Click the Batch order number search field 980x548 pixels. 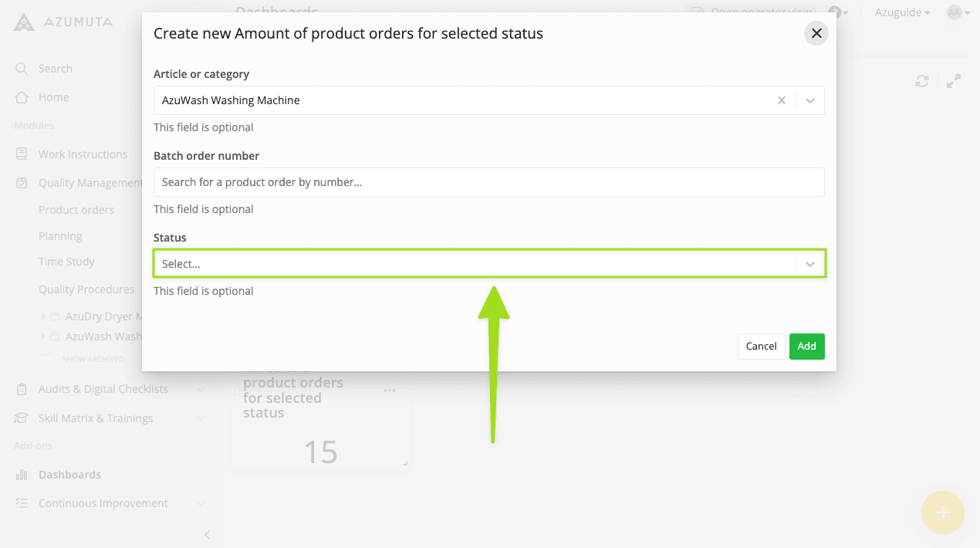pyautogui.click(x=488, y=182)
